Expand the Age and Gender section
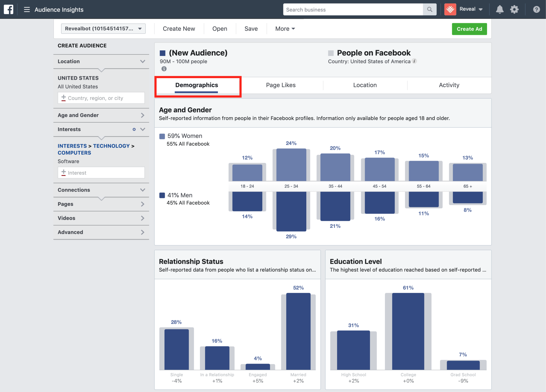546x392 pixels. pyautogui.click(x=143, y=115)
